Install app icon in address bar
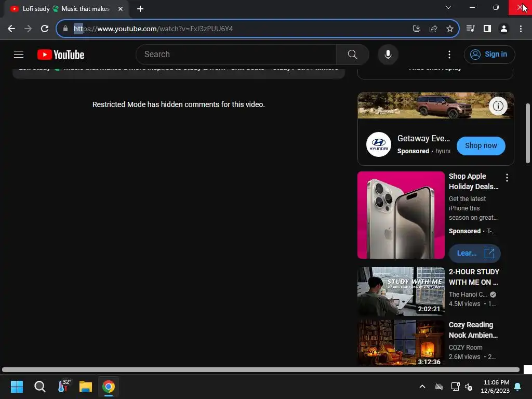The height and width of the screenshot is (399, 532). [416, 29]
